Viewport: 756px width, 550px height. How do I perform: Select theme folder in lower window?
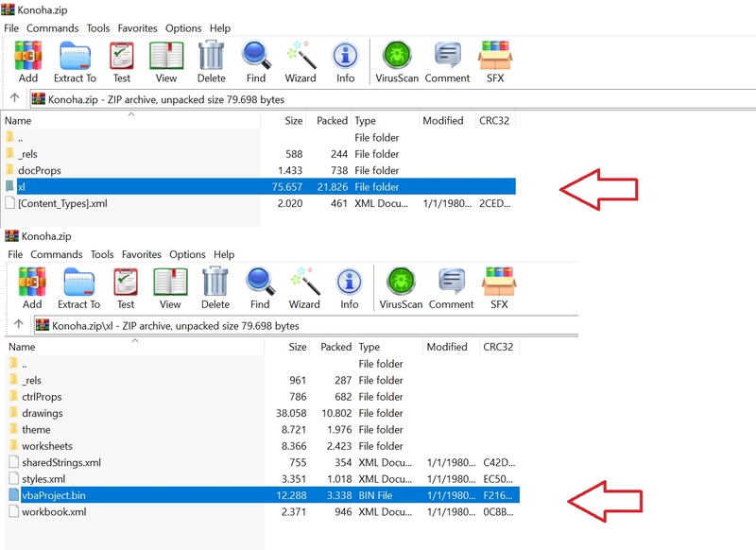(x=263, y=429)
